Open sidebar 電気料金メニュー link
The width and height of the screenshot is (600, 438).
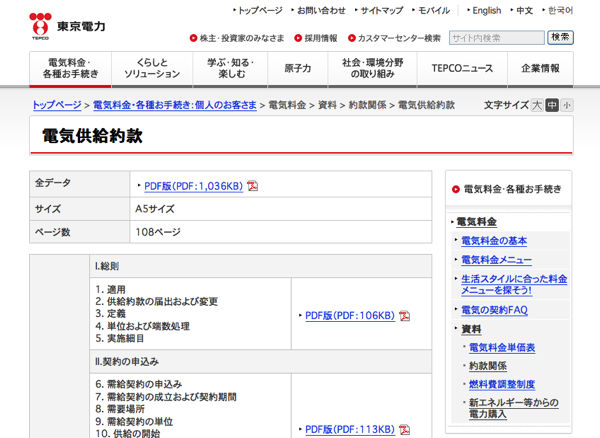496,260
